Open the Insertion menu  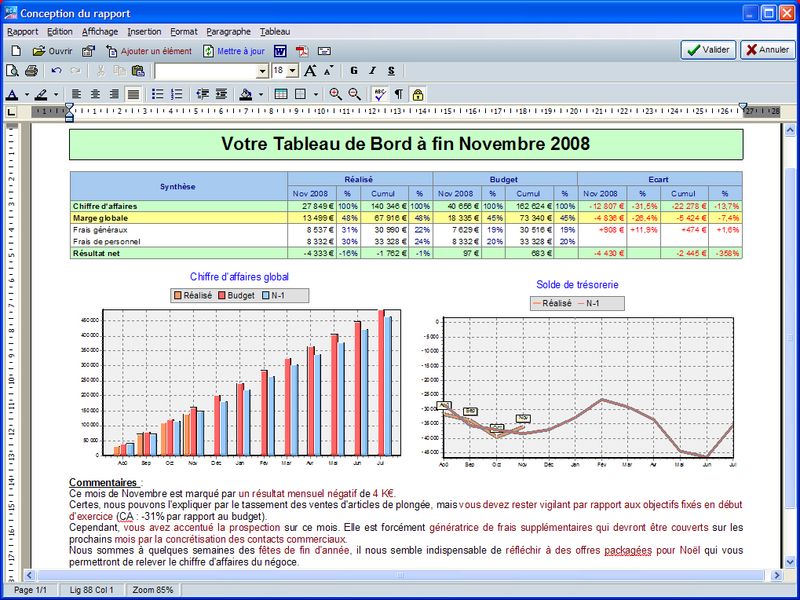(144, 32)
